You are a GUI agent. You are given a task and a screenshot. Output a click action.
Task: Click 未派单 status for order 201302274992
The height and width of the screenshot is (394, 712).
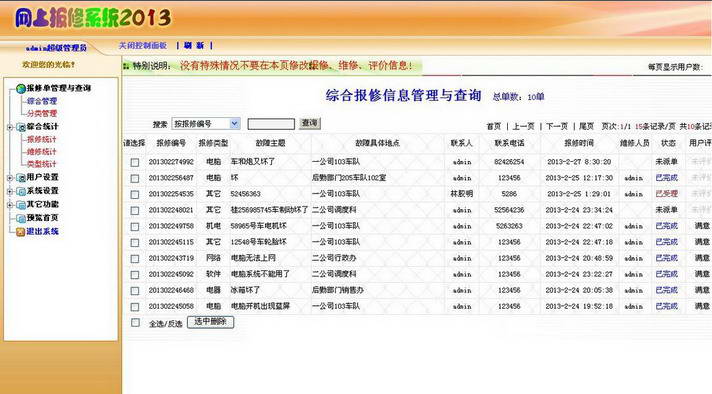pos(666,162)
